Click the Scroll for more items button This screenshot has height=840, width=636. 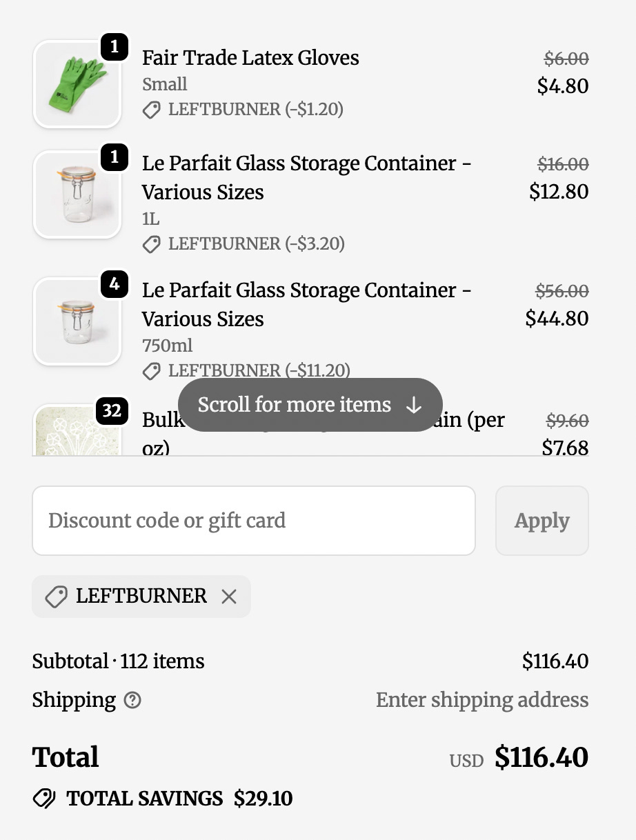pos(310,405)
